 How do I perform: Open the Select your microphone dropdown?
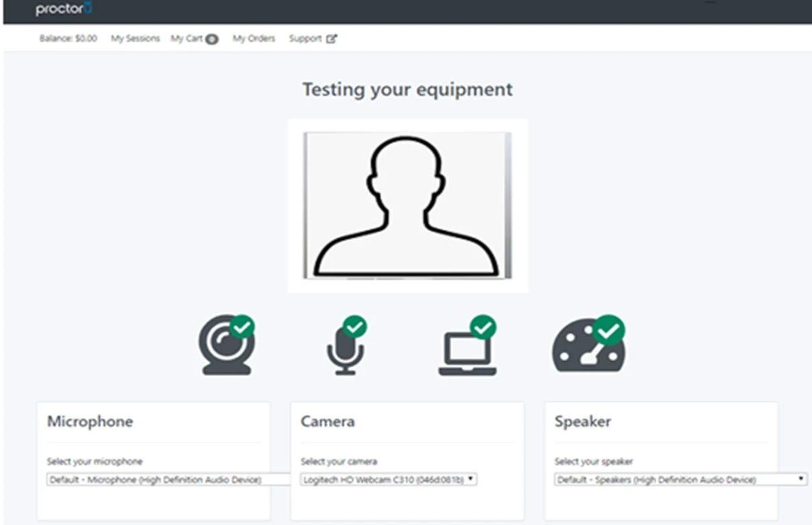pyautogui.click(x=170, y=479)
